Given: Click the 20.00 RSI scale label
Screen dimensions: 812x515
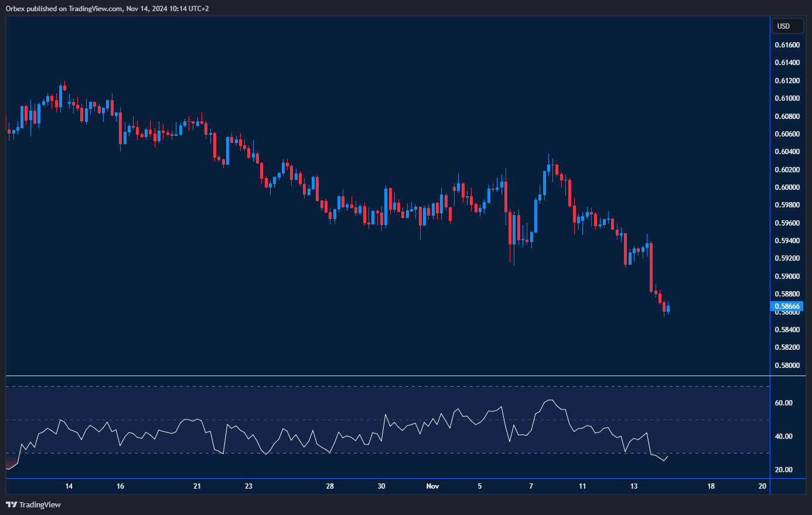Looking at the screenshot, I should (783, 470).
